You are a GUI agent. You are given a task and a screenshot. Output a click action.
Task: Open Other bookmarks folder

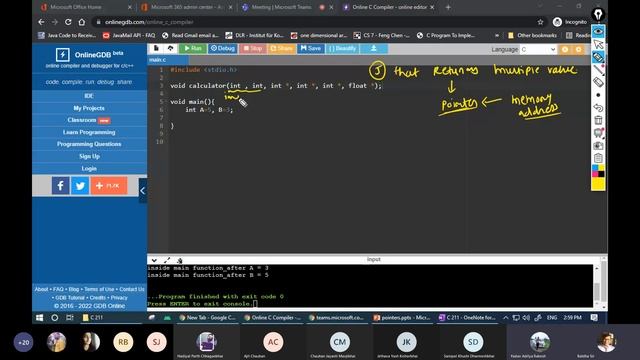pyautogui.click(x=532, y=36)
